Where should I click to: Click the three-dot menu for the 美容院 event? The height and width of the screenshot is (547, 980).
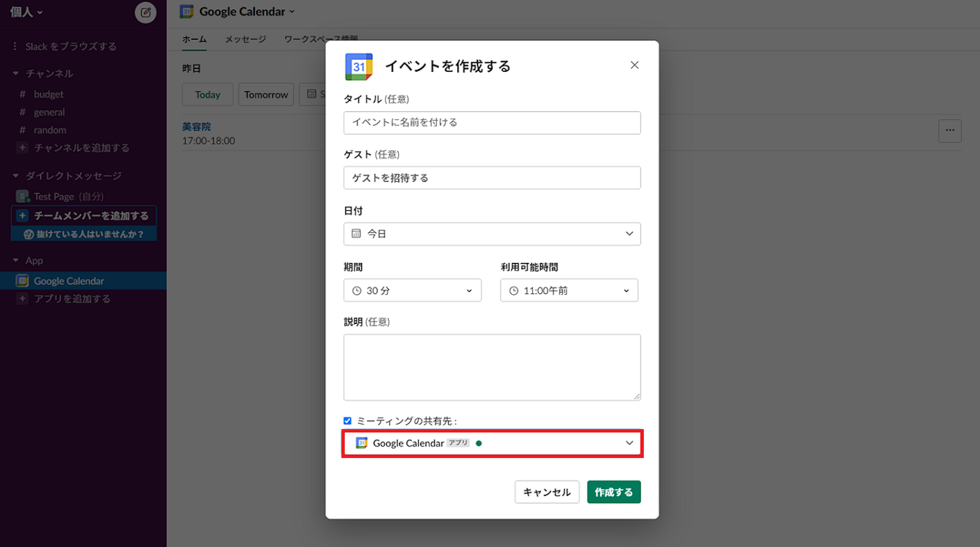coord(949,131)
